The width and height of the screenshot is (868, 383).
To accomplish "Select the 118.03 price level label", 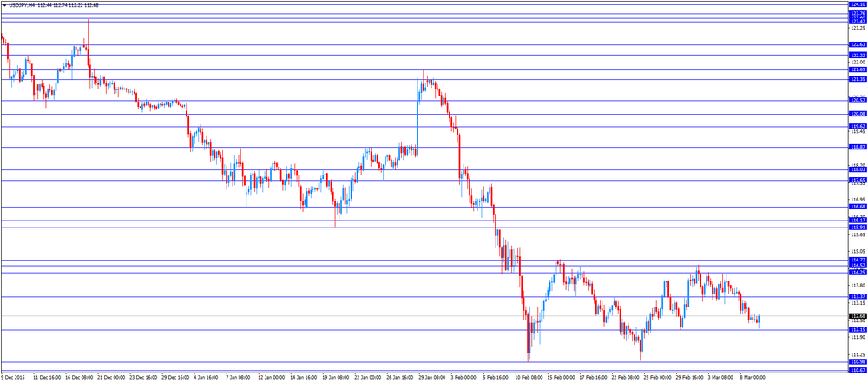I will [x=858, y=170].
